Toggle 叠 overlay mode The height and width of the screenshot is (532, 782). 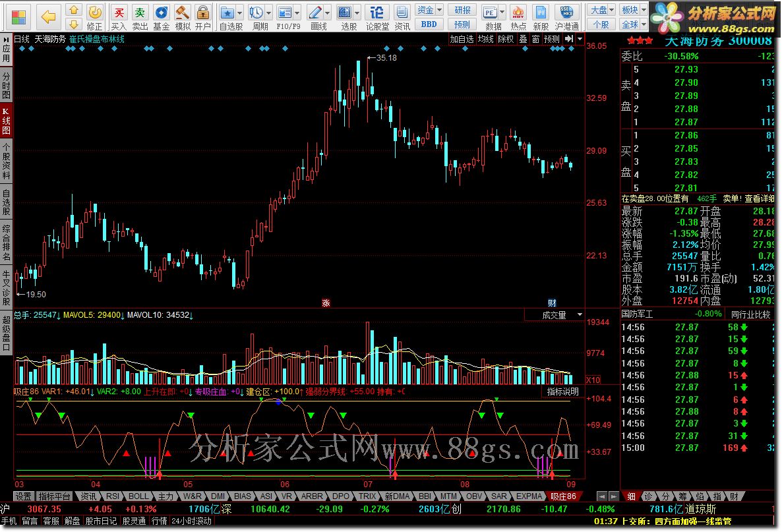click(523, 39)
